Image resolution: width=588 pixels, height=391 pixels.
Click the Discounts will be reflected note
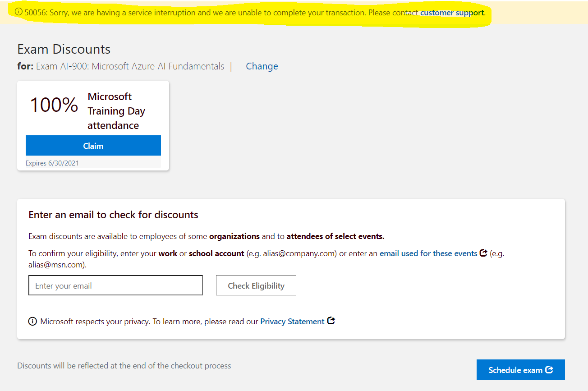pyautogui.click(x=124, y=366)
